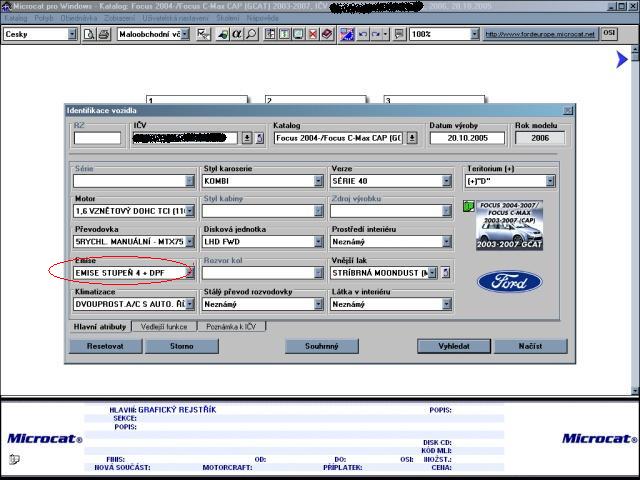Open the fordeurope.microcat.net link
This screenshot has width=640, height=480.
click(539, 34)
